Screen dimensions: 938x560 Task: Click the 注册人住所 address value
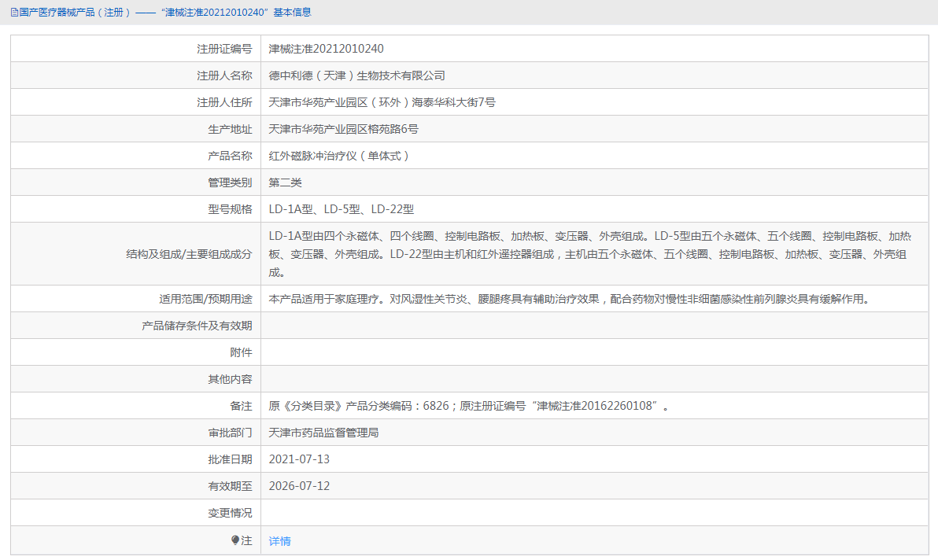382,101
